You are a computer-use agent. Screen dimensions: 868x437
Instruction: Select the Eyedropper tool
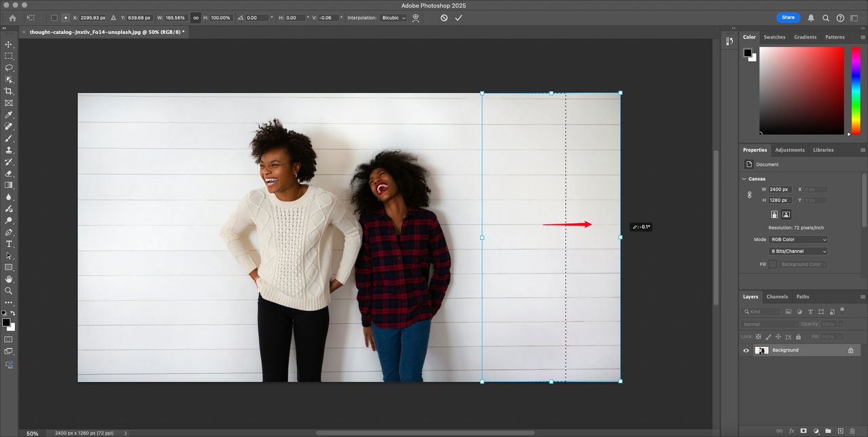click(9, 115)
